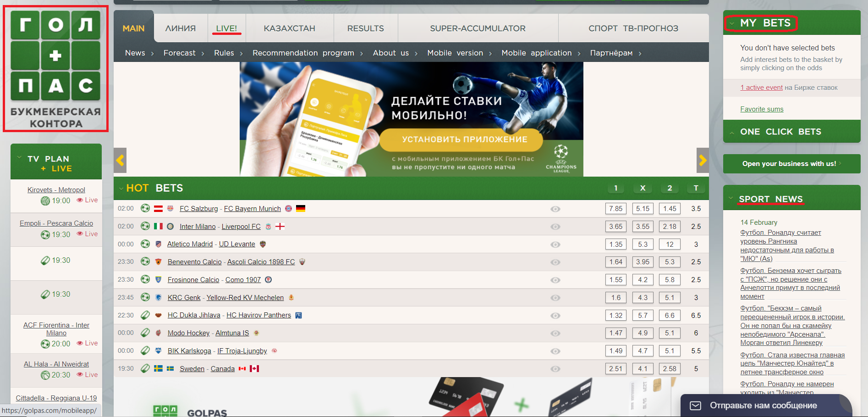The height and width of the screenshot is (417, 868).
Task: Open Kirovets - Metropol TV plan link
Action: [x=56, y=190]
